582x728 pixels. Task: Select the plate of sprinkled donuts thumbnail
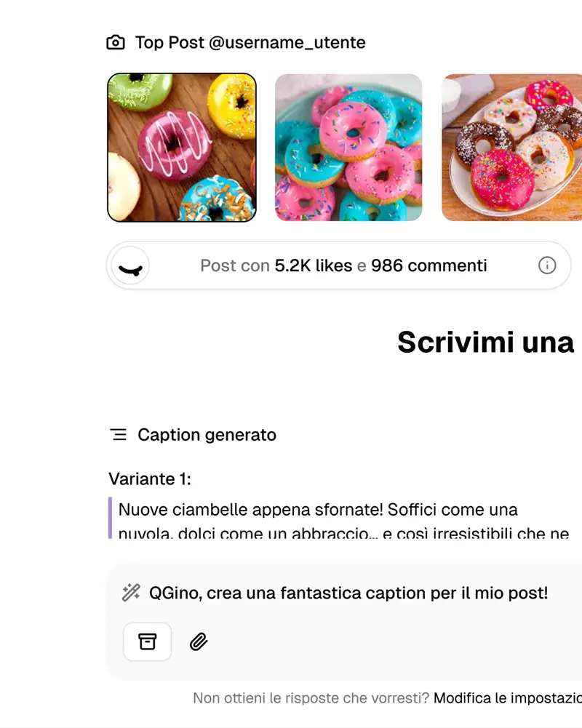[512, 148]
